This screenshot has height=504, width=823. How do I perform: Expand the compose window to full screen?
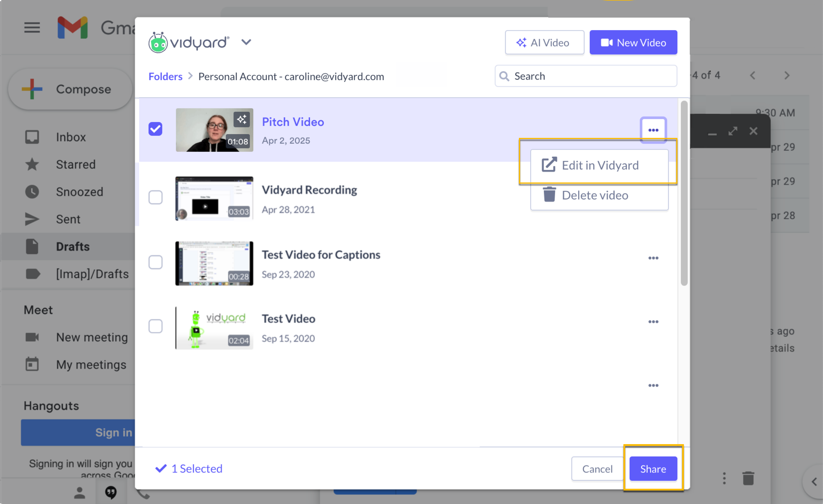click(x=733, y=131)
